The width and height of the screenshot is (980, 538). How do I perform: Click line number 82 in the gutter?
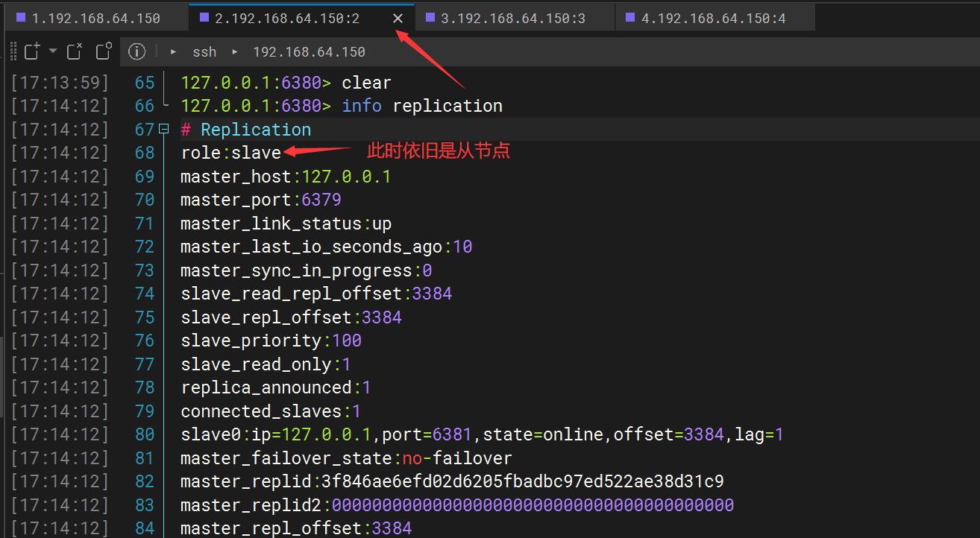tap(145, 481)
